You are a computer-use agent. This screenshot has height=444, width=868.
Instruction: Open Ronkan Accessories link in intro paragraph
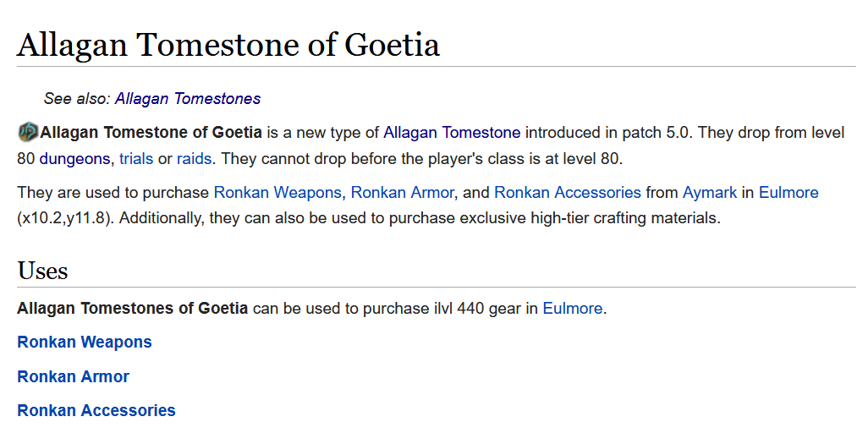pos(567,193)
